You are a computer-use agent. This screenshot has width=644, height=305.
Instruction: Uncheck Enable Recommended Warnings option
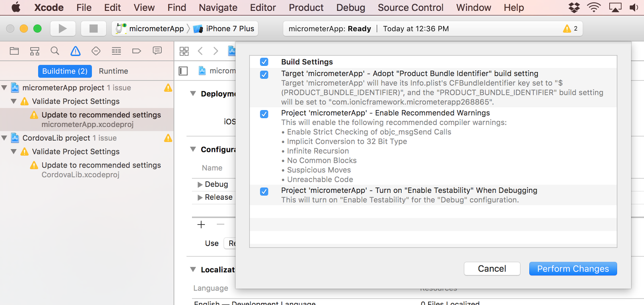click(x=264, y=114)
